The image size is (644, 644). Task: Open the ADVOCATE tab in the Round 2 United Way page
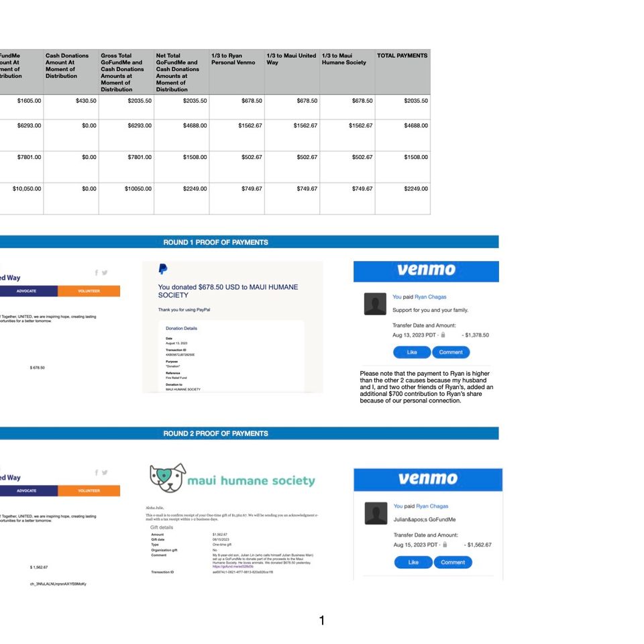29,490
